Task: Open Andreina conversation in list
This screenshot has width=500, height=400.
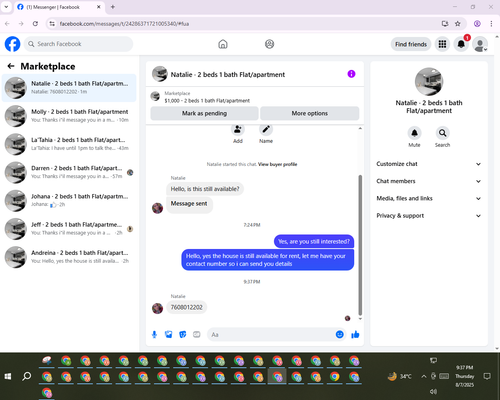Action: point(69,257)
